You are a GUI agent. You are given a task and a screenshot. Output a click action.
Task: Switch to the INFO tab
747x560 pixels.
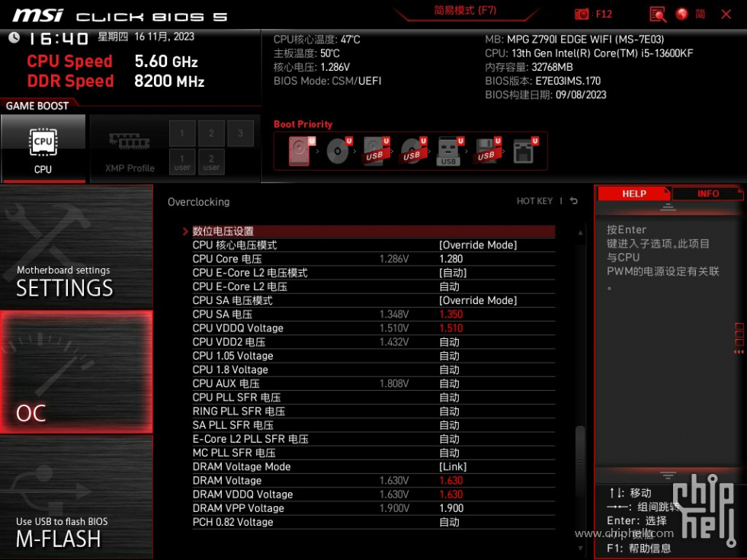[708, 194]
